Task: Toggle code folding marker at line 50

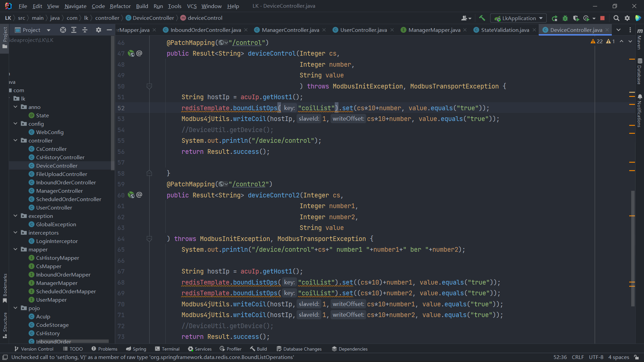Action: 149,86
